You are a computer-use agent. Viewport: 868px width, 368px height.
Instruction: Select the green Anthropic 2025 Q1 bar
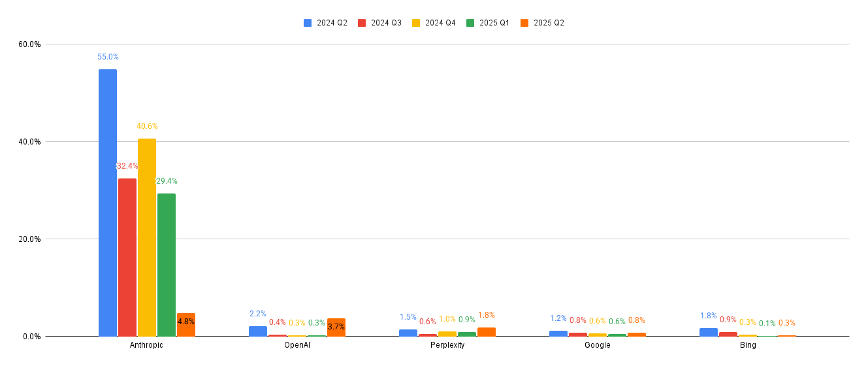coord(167,264)
